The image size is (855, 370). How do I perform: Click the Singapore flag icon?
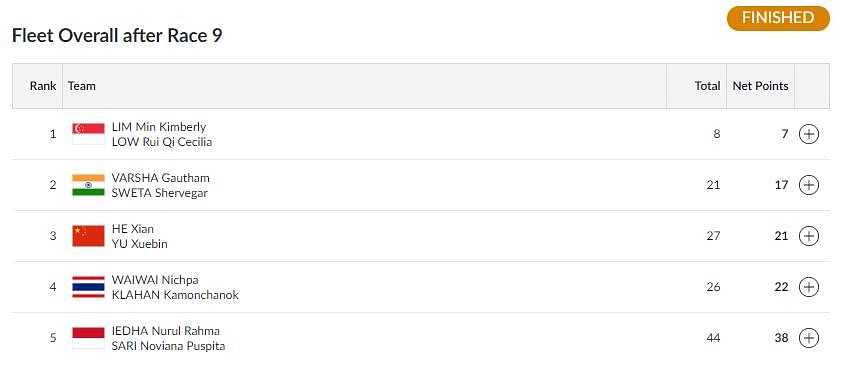coord(88,134)
